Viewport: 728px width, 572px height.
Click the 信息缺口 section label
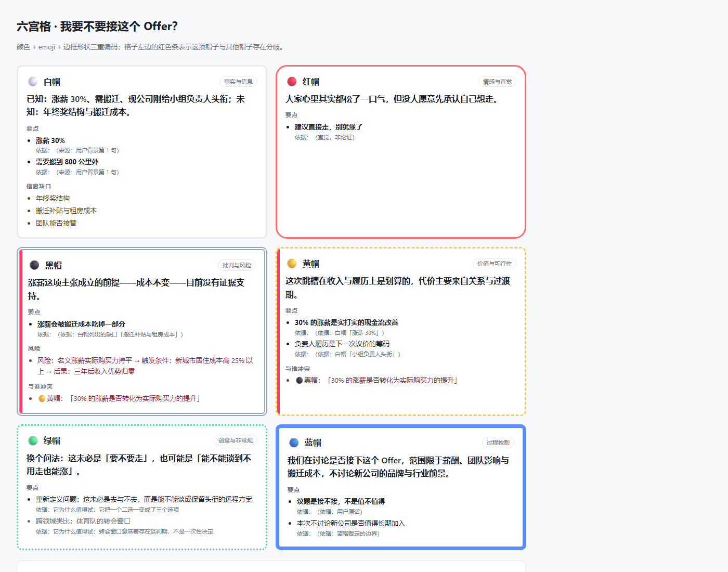pos(38,186)
